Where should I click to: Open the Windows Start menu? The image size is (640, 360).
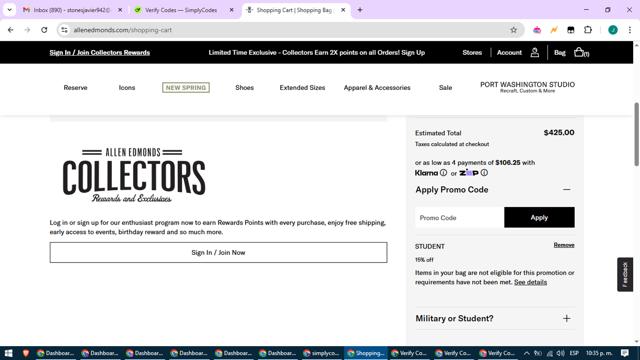(9, 353)
